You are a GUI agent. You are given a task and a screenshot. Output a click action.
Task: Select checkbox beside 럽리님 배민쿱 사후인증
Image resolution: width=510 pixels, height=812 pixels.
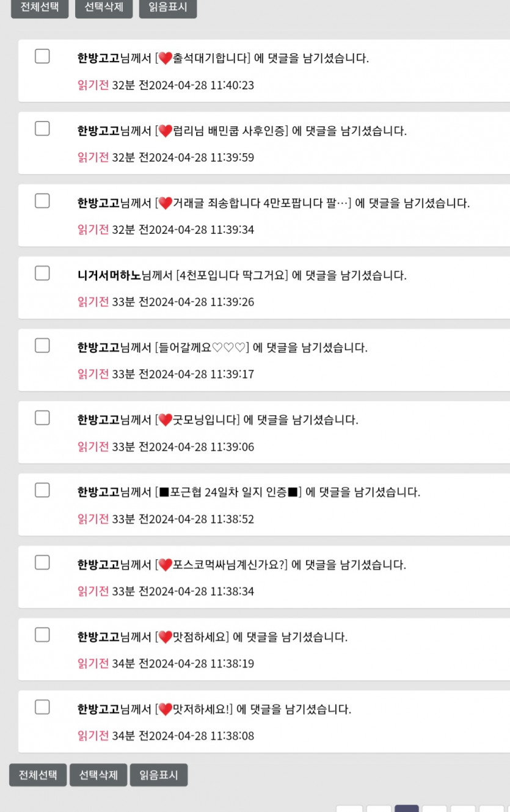point(42,128)
